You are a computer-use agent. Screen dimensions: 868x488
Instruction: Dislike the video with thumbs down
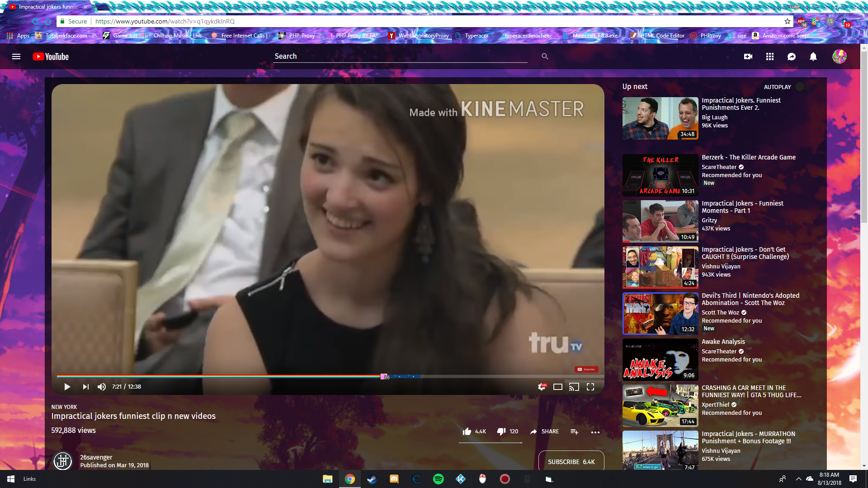[501, 432]
